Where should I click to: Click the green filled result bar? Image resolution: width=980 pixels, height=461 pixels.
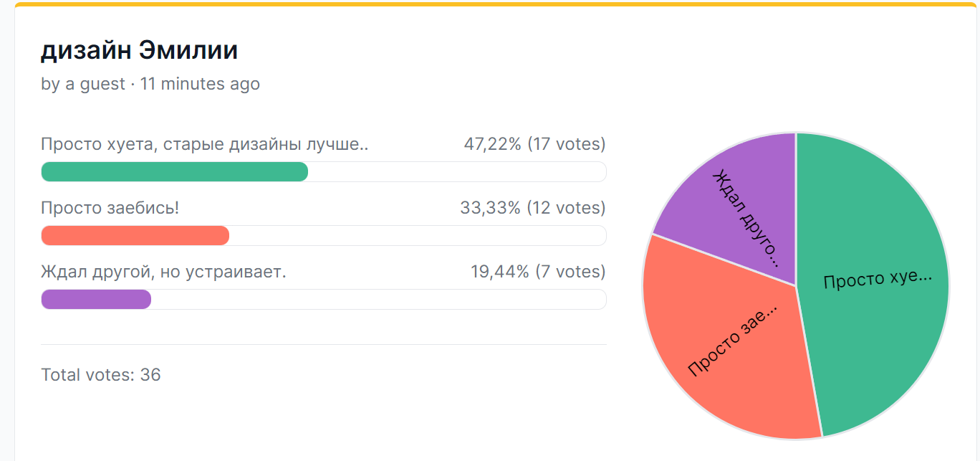(174, 172)
